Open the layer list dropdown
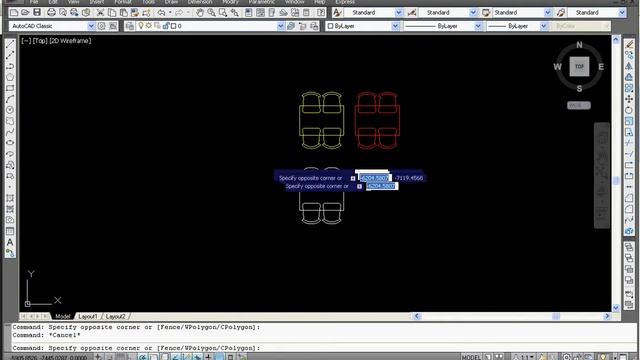Screen dimensions: 640x360 pyautogui.click(x=281, y=26)
